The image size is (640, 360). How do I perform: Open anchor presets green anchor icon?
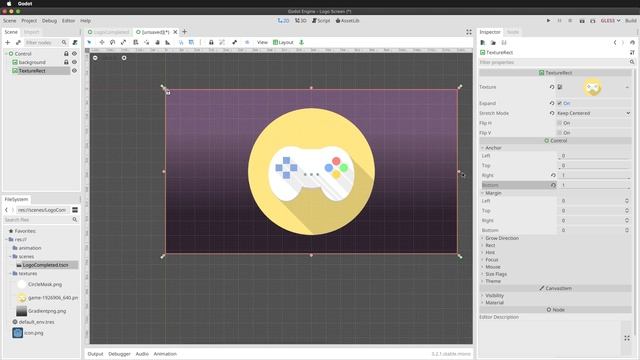click(302, 42)
